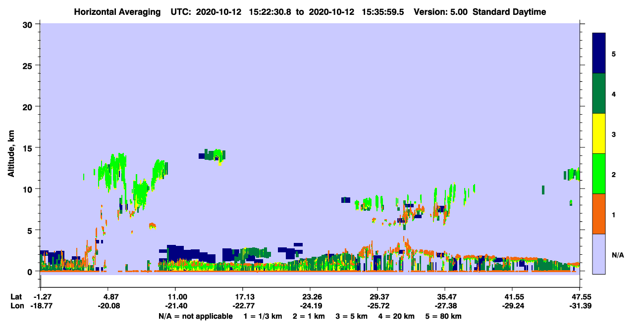
Task: Click the y-axis tick label 15
Action: coord(29,147)
